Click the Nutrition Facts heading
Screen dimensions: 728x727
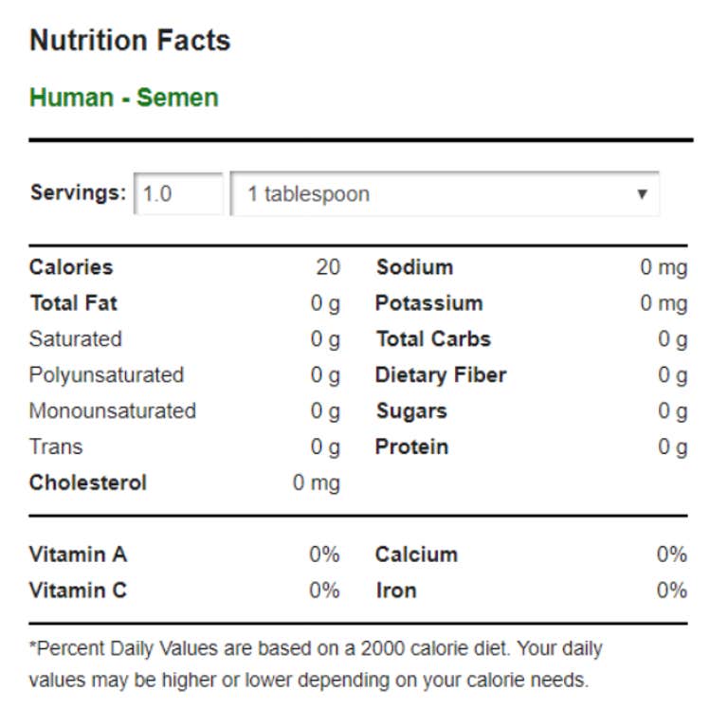click(130, 41)
